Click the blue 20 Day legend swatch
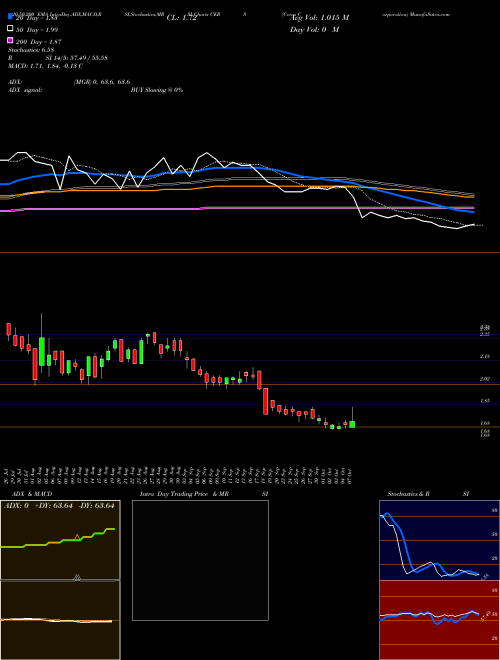500x660 pixels. 10,16
